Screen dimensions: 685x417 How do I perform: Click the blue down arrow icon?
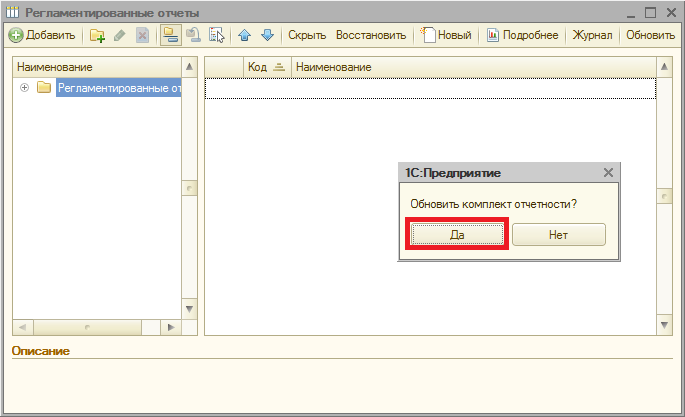click(x=267, y=35)
